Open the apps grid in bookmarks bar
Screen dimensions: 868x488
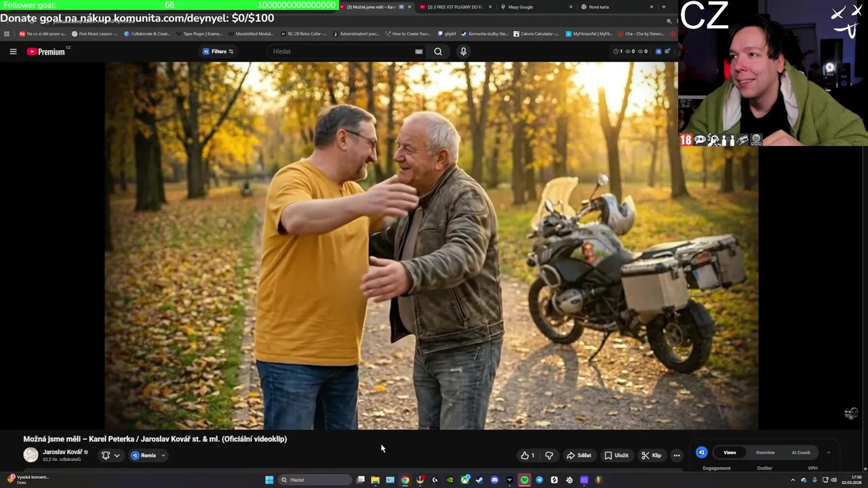tap(7, 33)
